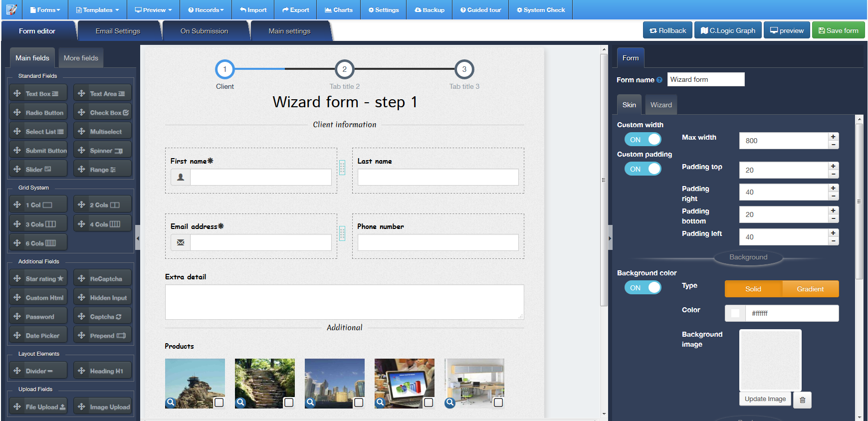The image size is (868, 421).
Task: Click the Last name input field
Action: (438, 177)
